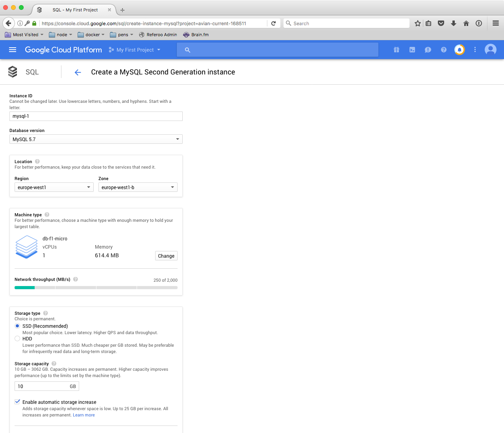Click the 250 of 2,000 throughput value
This screenshot has width=504, height=433.
[x=165, y=280]
